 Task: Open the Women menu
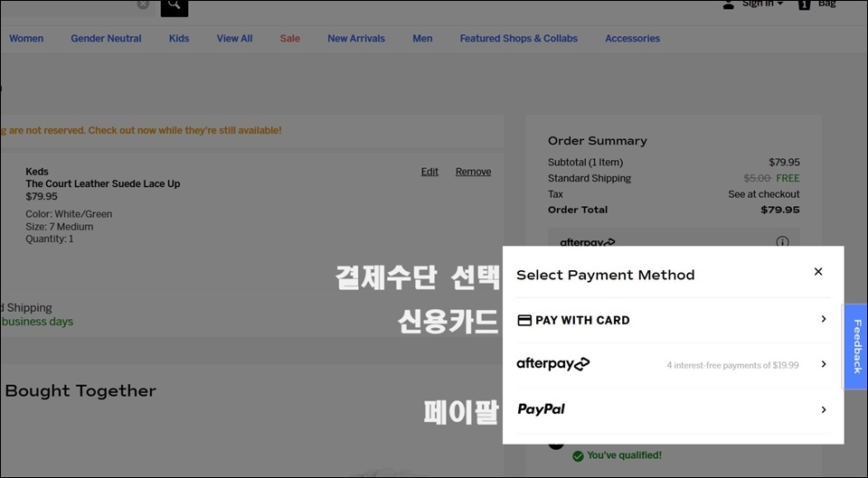click(26, 39)
